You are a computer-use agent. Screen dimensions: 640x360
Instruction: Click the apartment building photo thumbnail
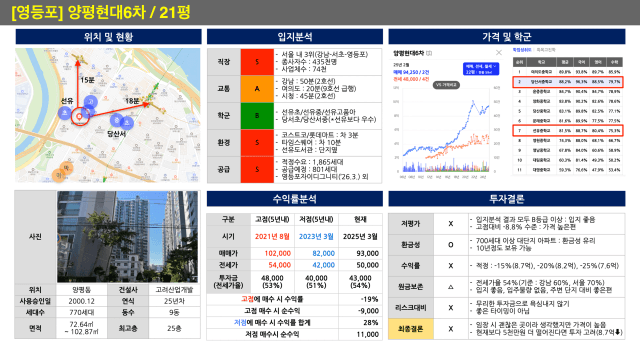[x=128, y=237]
